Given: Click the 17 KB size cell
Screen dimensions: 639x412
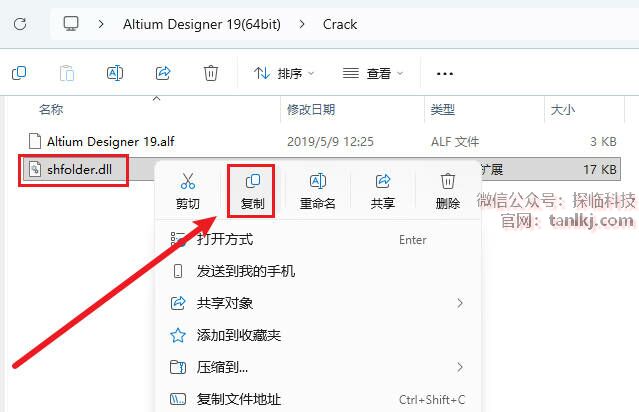Looking at the screenshot, I should [x=599, y=169].
